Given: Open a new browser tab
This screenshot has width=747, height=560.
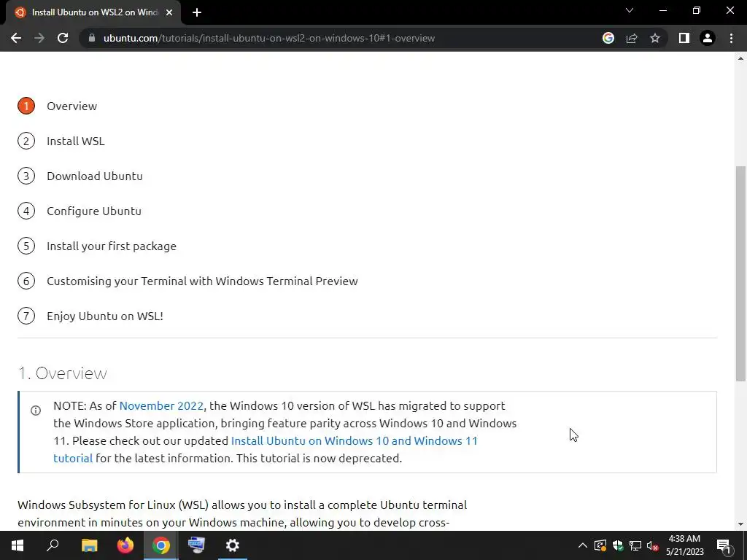Looking at the screenshot, I should pyautogui.click(x=197, y=12).
